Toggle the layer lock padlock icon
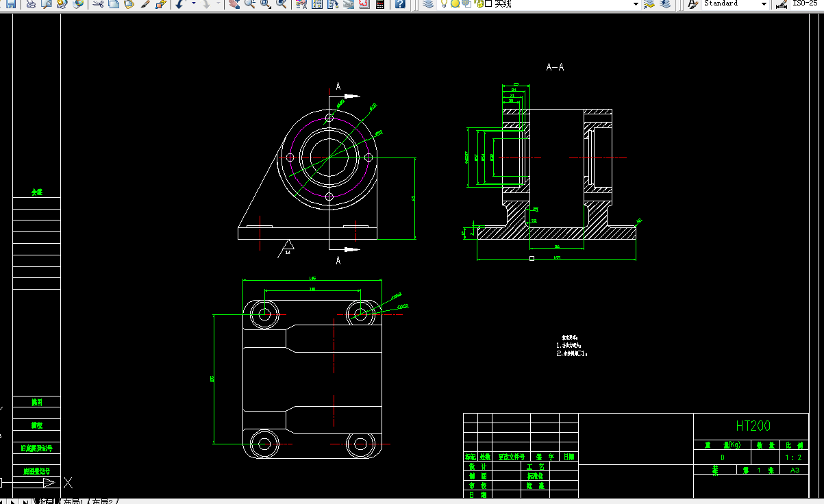 tap(478, 4)
